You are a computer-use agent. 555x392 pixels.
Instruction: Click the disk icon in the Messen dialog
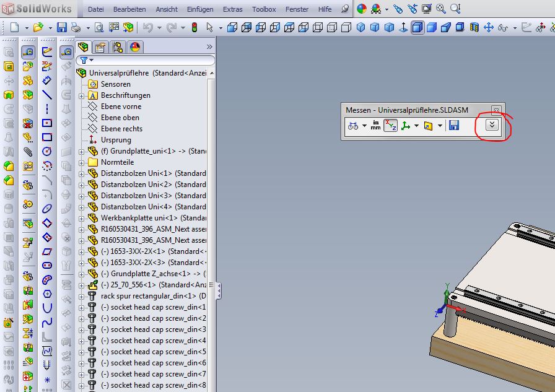pyautogui.click(x=454, y=125)
